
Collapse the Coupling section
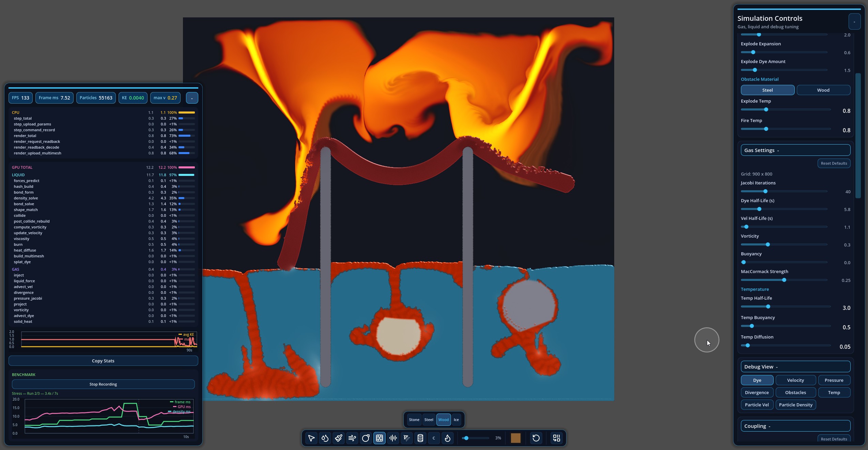click(795, 426)
